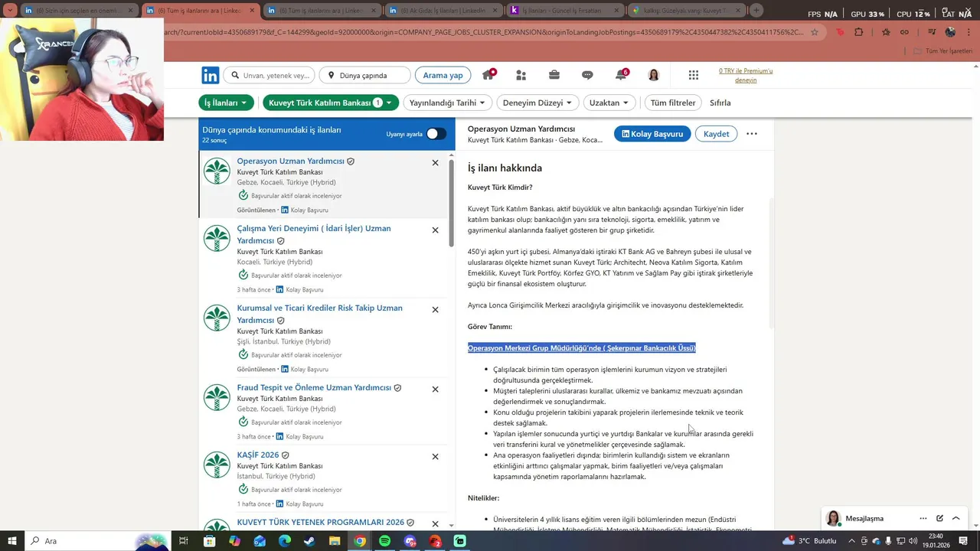Image resolution: width=980 pixels, height=551 pixels.
Task: Open the LinkedIn Home feed icon
Action: click(x=488, y=75)
